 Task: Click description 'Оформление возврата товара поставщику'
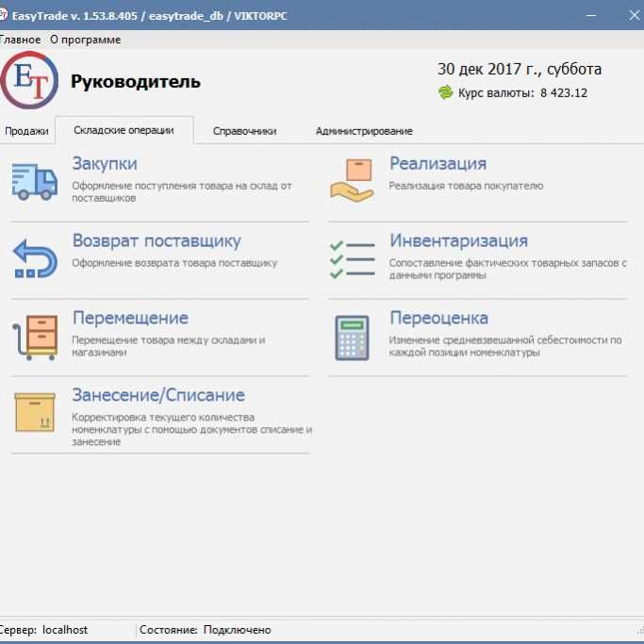tap(174, 263)
